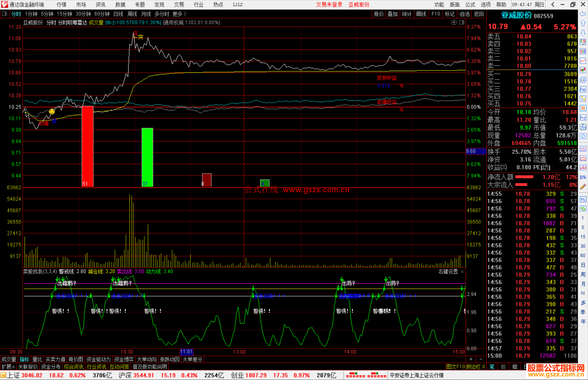This screenshot has width=588, height=380.
Task: Click the large red bar labeled 51
Action: [87, 147]
